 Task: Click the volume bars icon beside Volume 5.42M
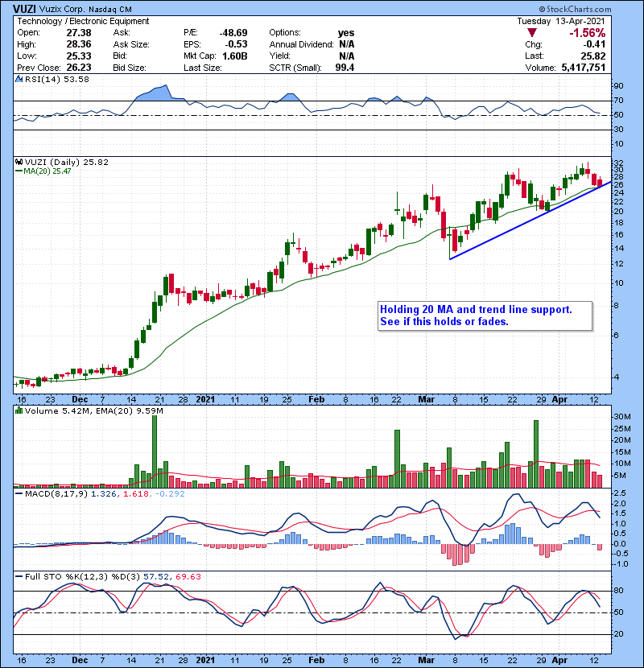(19, 410)
